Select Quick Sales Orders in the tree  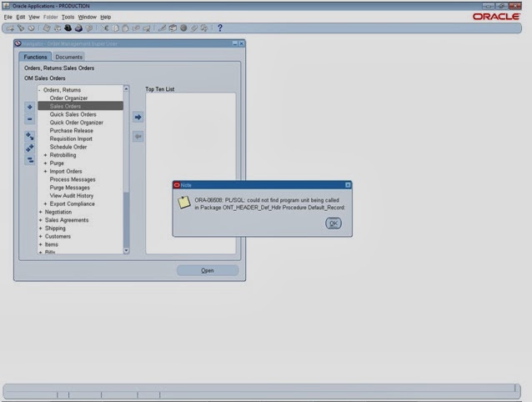(x=73, y=114)
